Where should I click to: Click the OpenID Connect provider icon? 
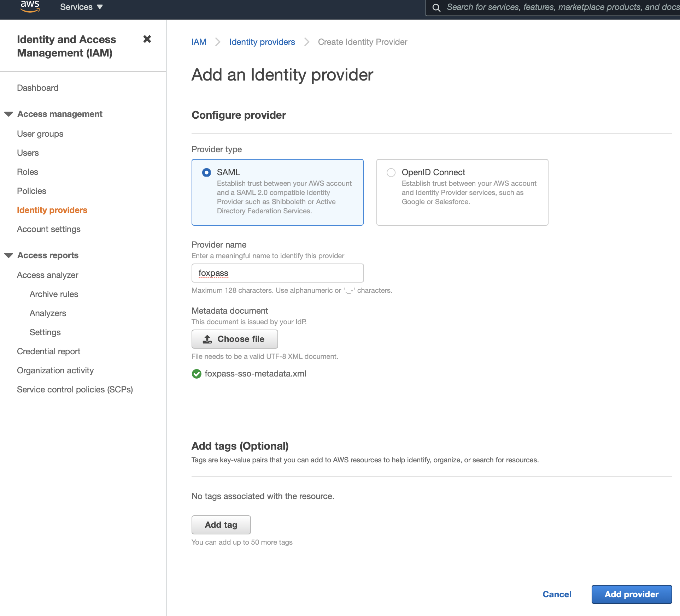click(390, 172)
